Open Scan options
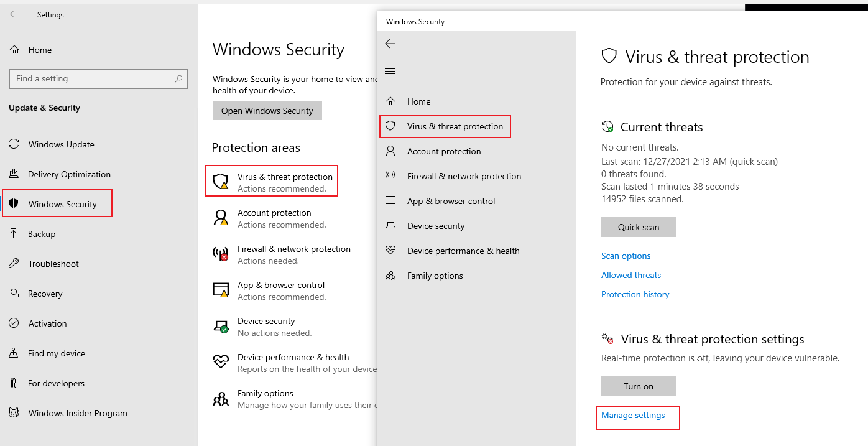 626,256
